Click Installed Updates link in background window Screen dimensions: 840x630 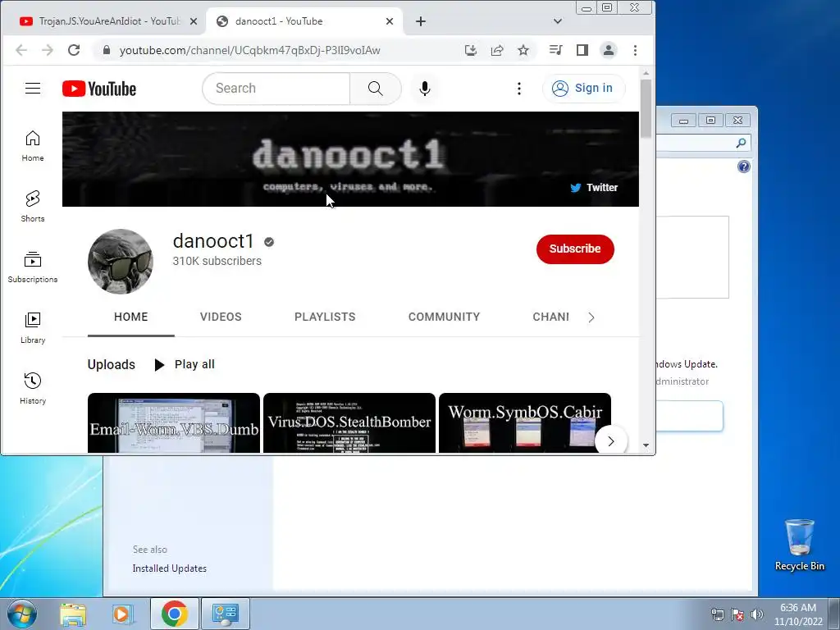click(169, 568)
